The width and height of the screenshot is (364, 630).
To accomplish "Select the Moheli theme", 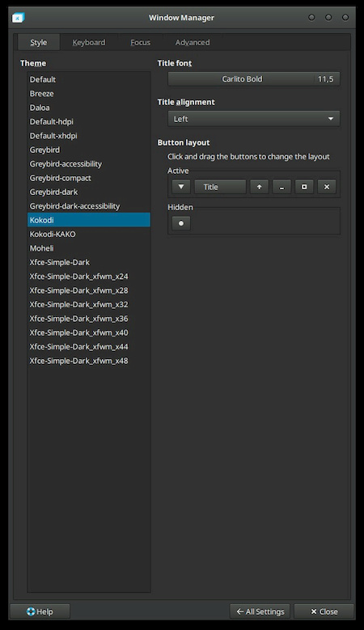I will coord(89,248).
